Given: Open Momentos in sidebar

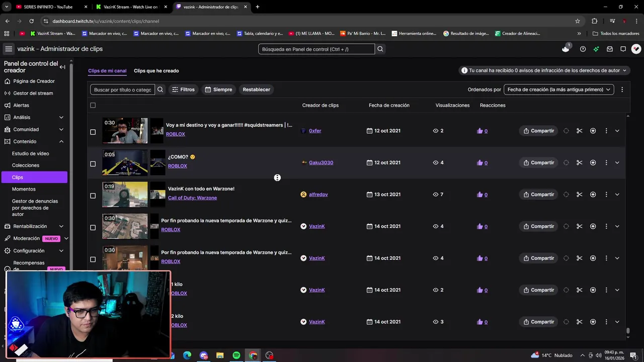Looking at the screenshot, I should click(24, 189).
